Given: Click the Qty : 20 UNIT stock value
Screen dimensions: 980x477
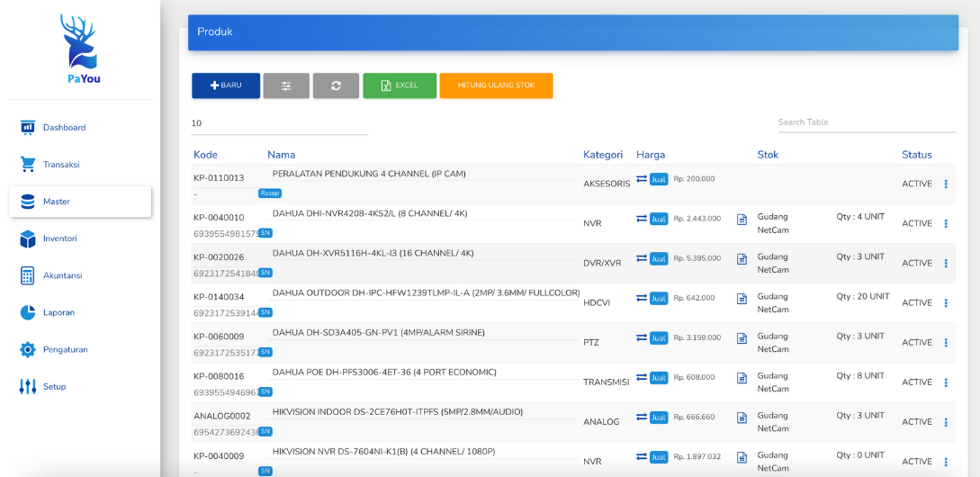Looking at the screenshot, I should 863,296.
